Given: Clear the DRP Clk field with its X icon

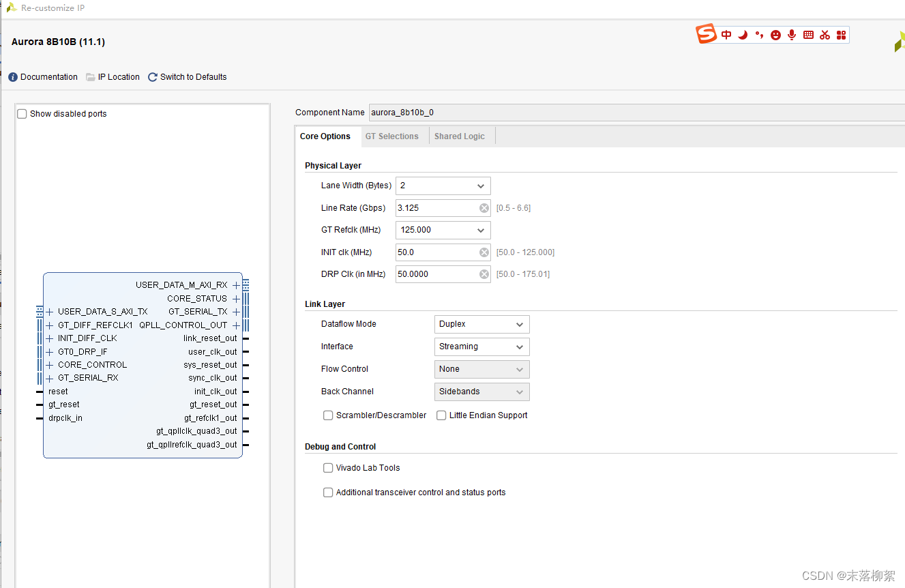Looking at the screenshot, I should point(484,274).
